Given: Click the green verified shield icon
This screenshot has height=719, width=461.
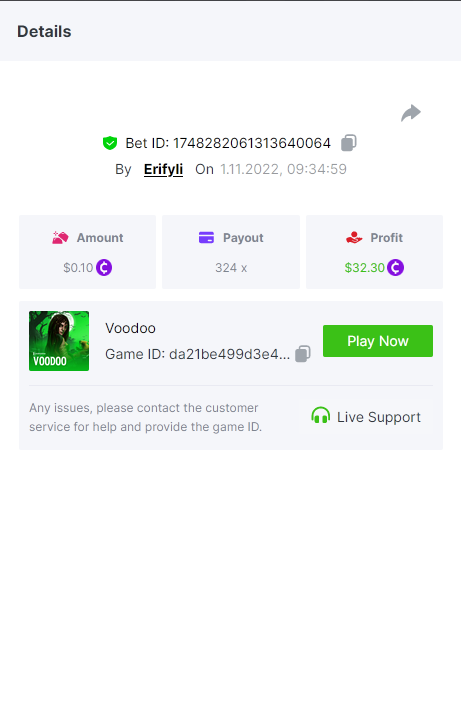Looking at the screenshot, I should 110,143.
